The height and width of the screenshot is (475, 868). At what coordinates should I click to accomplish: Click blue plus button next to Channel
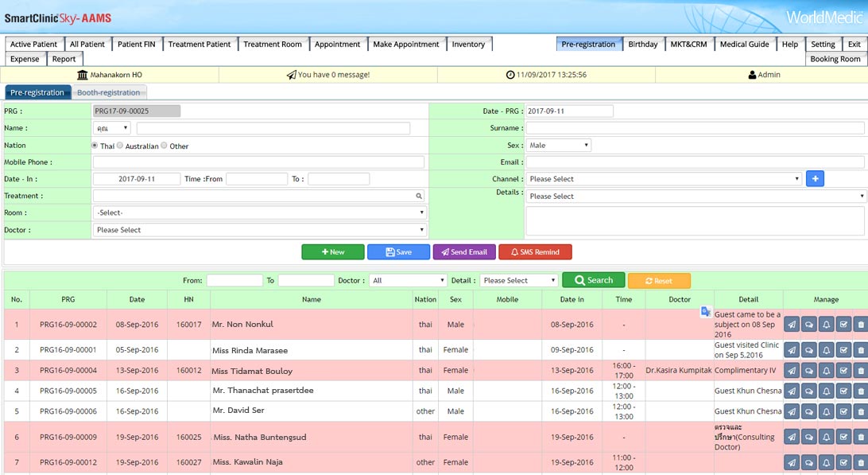pos(815,179)
